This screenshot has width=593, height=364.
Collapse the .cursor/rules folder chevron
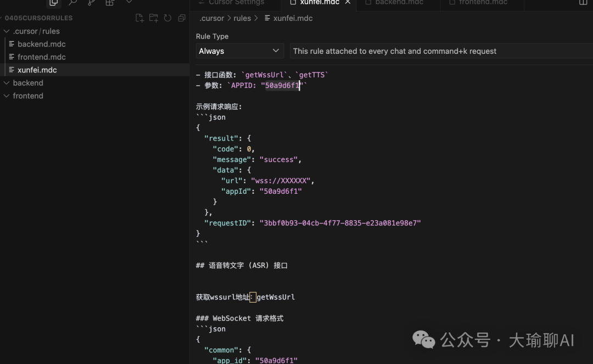point(7,31)
